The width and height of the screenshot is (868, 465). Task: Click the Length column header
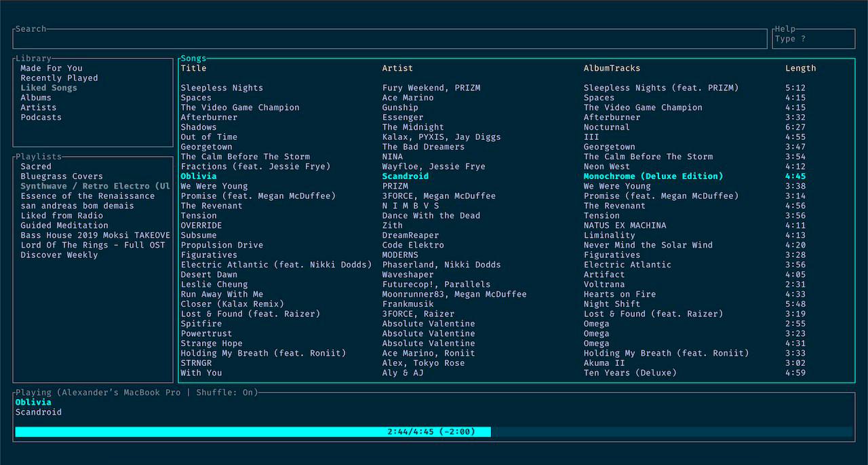point(801,68)
